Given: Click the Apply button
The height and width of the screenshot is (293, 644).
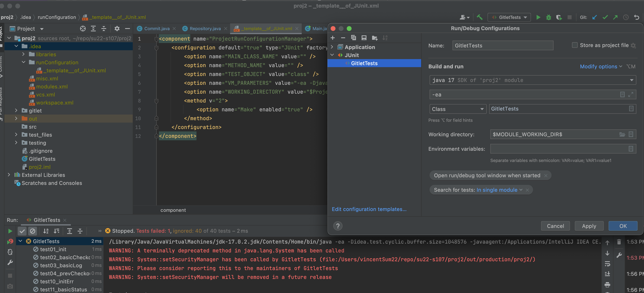Looking at the screenshot, I should [589, 226].
